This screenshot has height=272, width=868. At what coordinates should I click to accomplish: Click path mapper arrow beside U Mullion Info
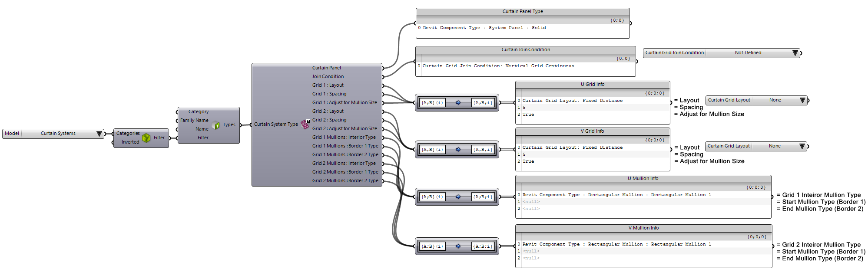[458, 197]
